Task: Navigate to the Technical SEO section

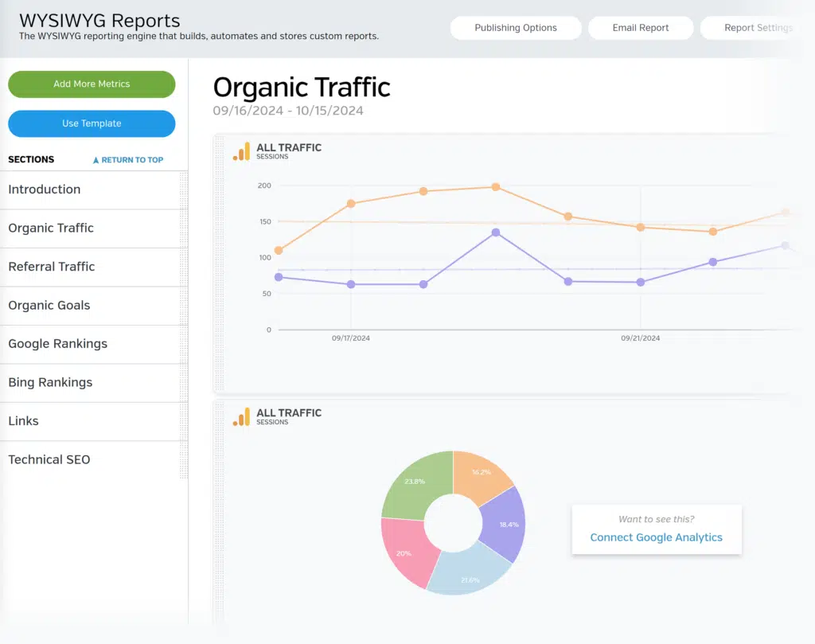Action: coord(49,460)
